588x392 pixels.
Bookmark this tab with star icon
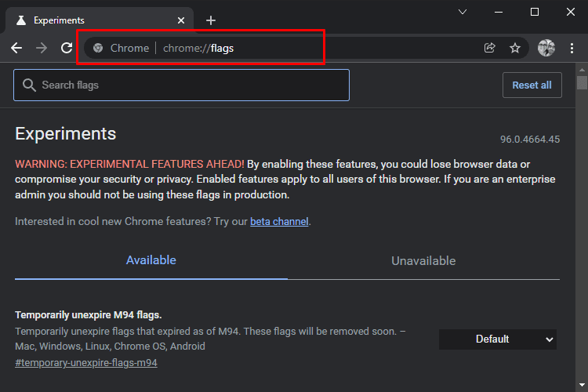tap(515, 48)
